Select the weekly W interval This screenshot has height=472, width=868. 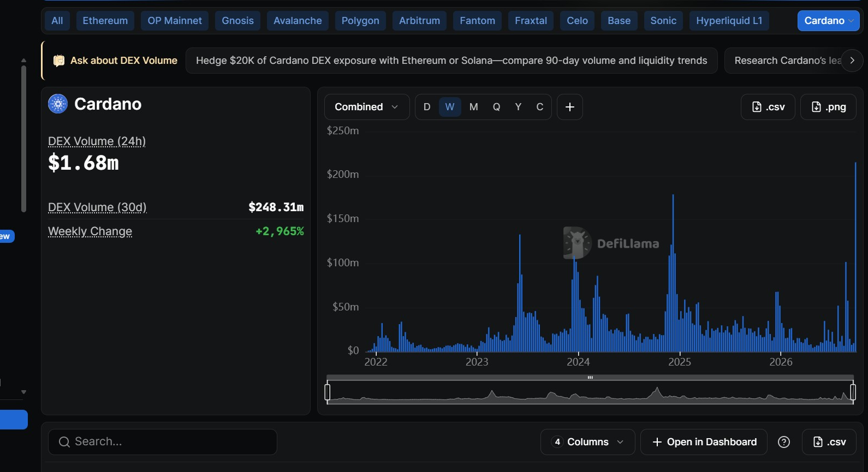[450, 107]
